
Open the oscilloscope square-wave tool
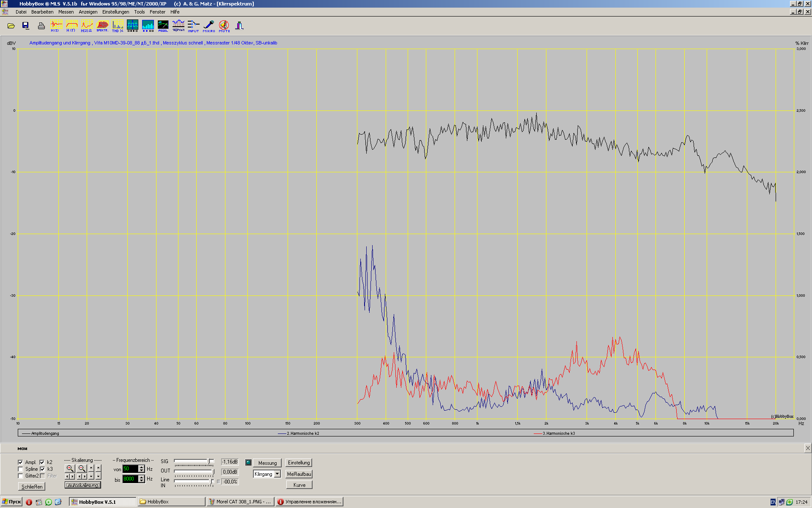pos(132,26)
